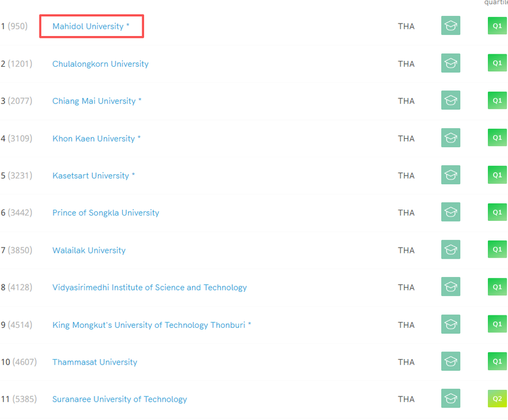Open Suranaree University of Technology link

coord(119,399)
